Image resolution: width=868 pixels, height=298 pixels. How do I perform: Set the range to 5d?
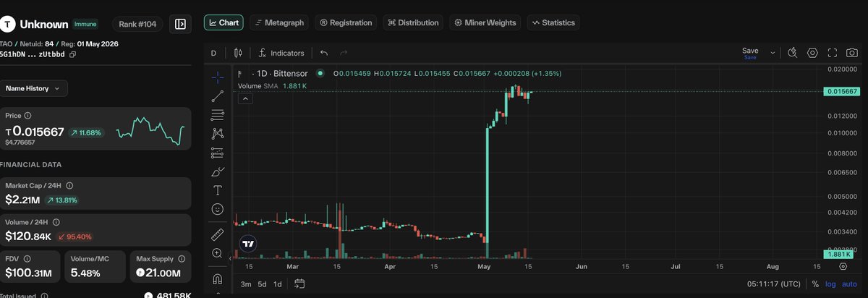pos(263,284)
